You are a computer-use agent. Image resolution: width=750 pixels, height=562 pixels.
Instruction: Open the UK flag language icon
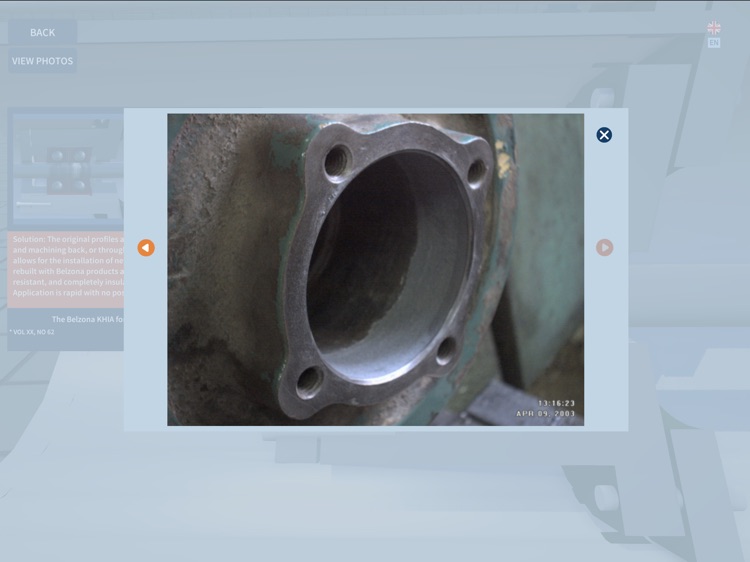click(714, 28)
